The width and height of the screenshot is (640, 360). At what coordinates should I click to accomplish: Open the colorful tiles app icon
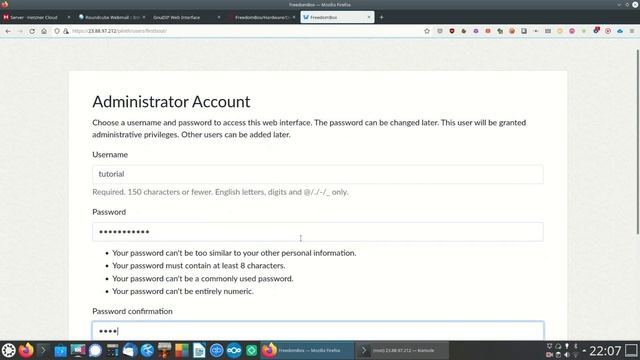point(182,350)
